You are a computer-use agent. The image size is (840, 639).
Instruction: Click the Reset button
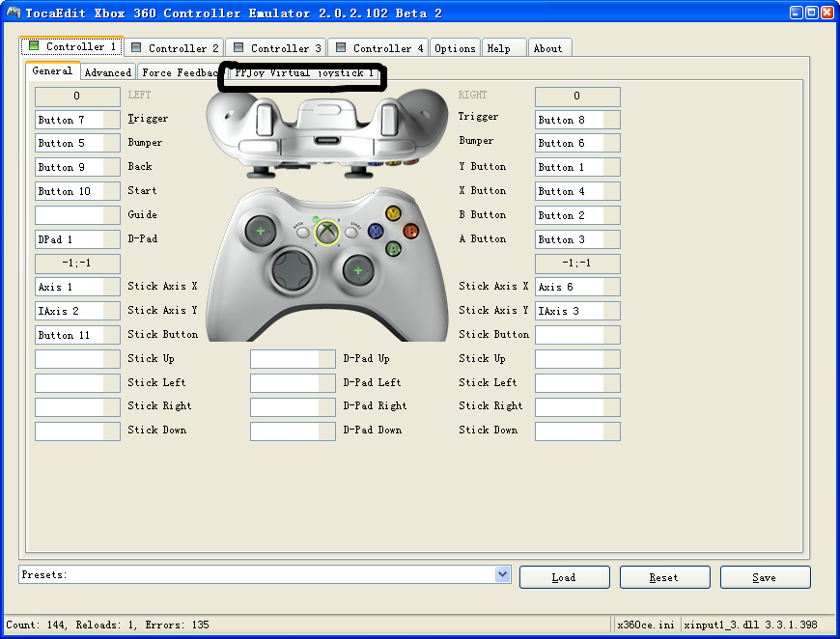click(x=663, y=577)
